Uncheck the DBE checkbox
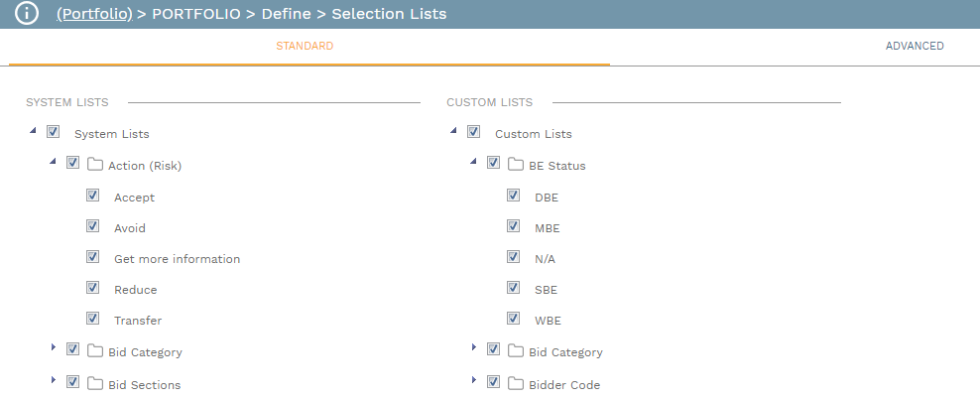 (514, 197)
